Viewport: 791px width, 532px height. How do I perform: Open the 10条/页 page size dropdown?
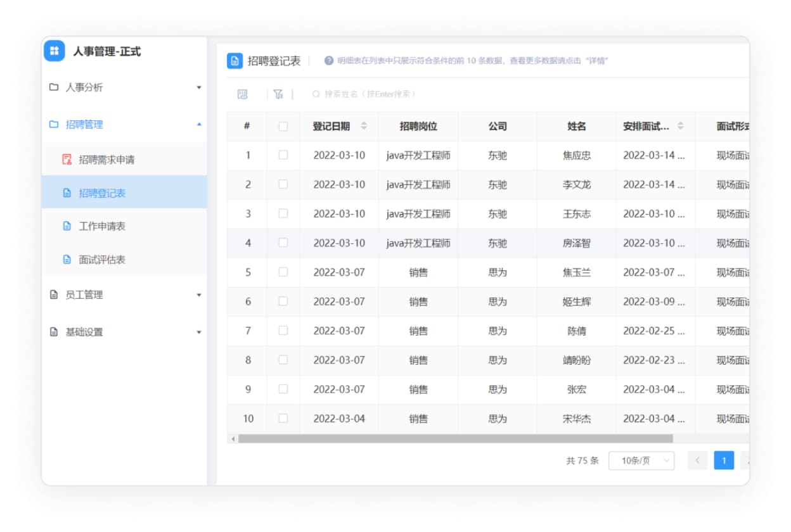641,460
